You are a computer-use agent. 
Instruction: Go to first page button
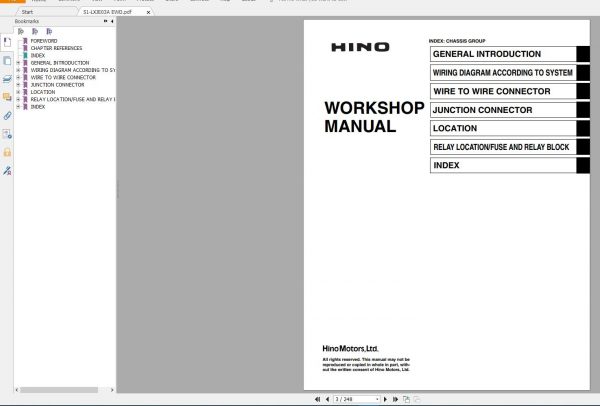point(317,399)
